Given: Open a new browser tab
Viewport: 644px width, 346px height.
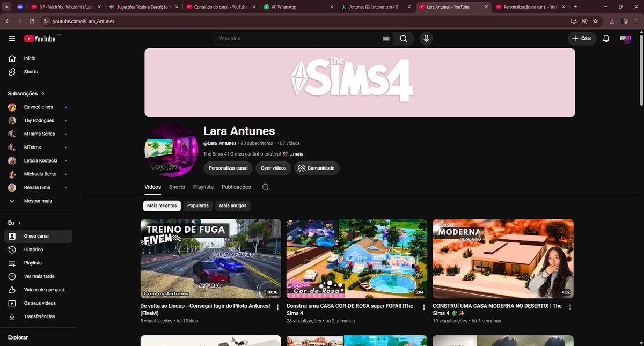Looking at the screenshot, I should pos(575,7).
